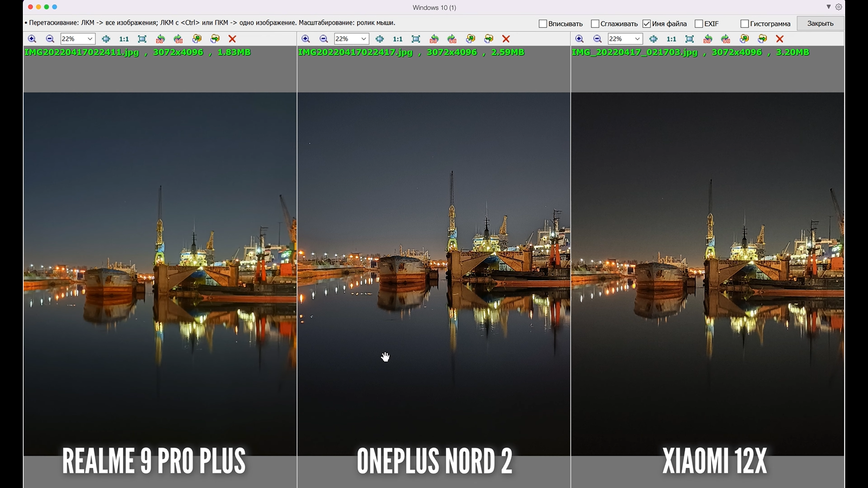Click the fit-to-frame icon in the Realme panel

tap(142, 39)
